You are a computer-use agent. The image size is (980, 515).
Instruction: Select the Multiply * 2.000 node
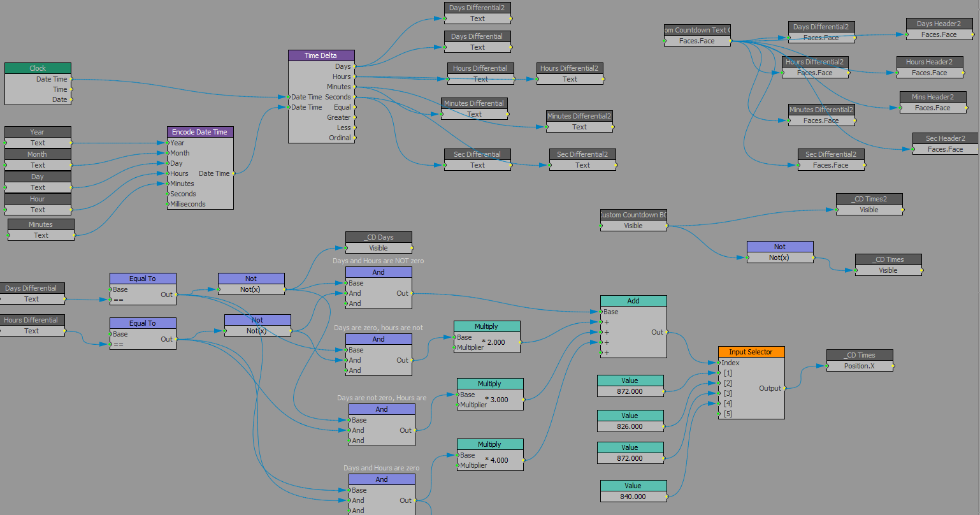(x=487, y=337)
